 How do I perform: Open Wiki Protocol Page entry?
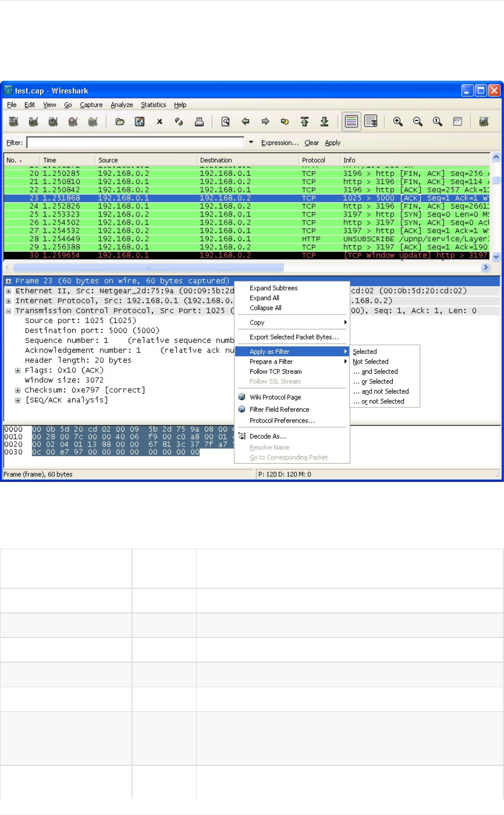(x=292, y=397)
